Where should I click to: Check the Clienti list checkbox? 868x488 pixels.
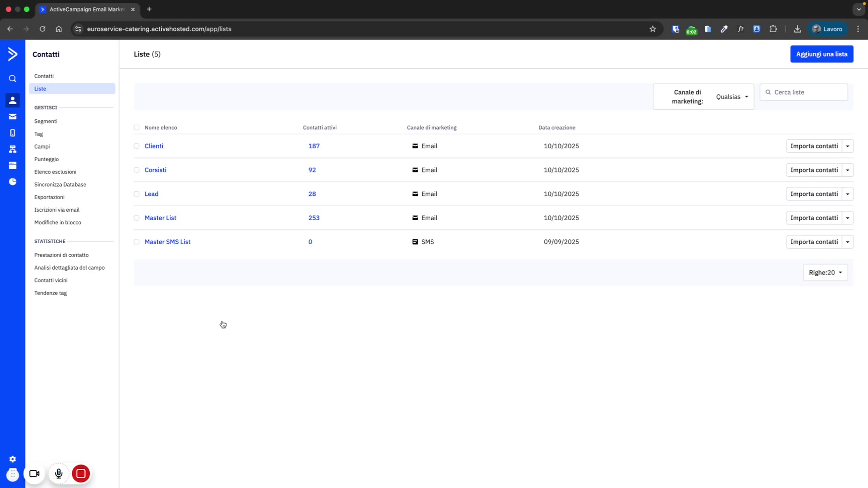tap(137, 146)
